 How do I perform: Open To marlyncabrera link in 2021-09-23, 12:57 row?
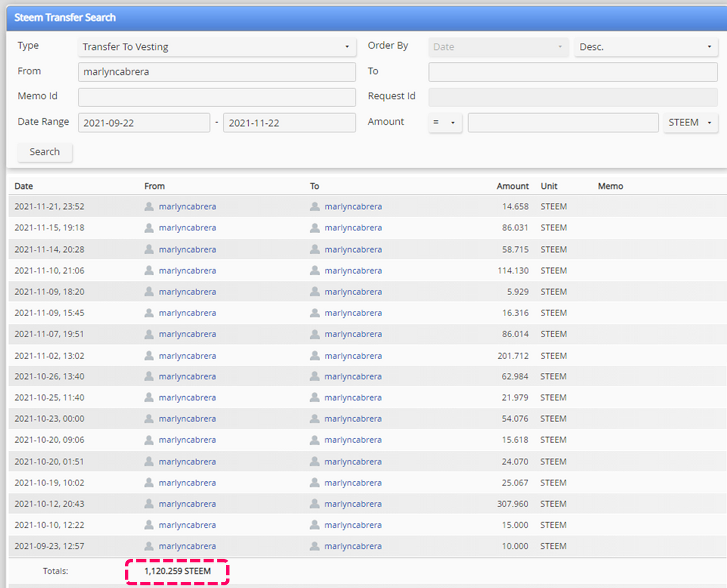click(353, 546)
